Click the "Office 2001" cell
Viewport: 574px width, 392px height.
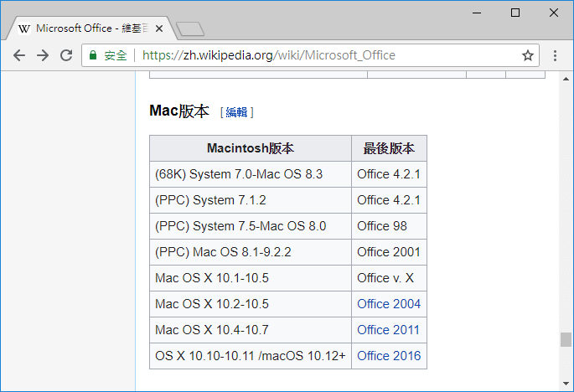pyautogui.click(x=389, y=252)
